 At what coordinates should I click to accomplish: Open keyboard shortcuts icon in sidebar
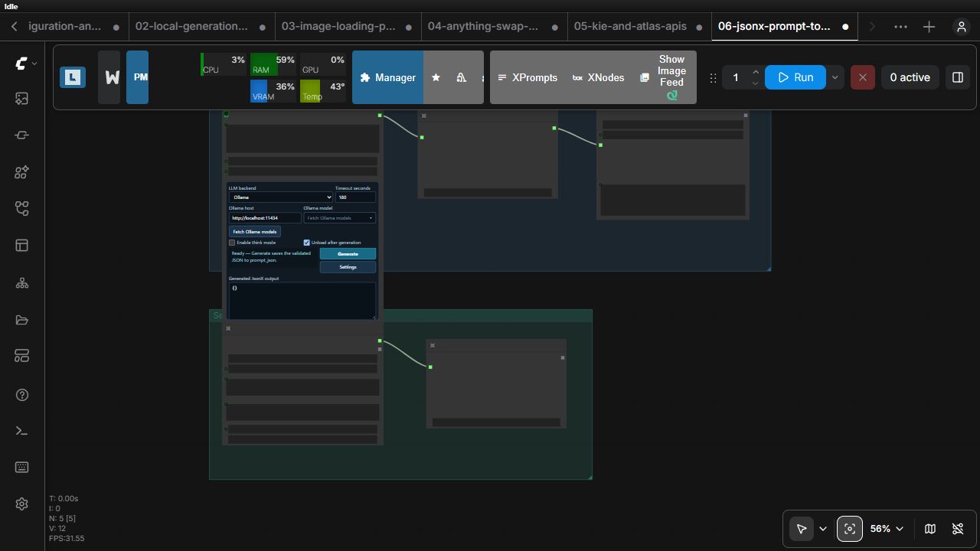(x=21, y=468)
